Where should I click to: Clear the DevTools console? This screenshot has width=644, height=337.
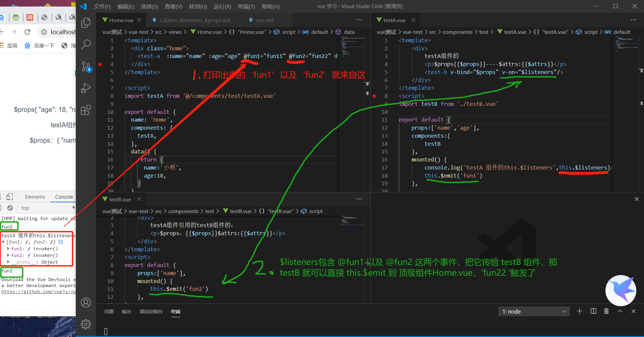pyautogui.click(x=10, y=208)
